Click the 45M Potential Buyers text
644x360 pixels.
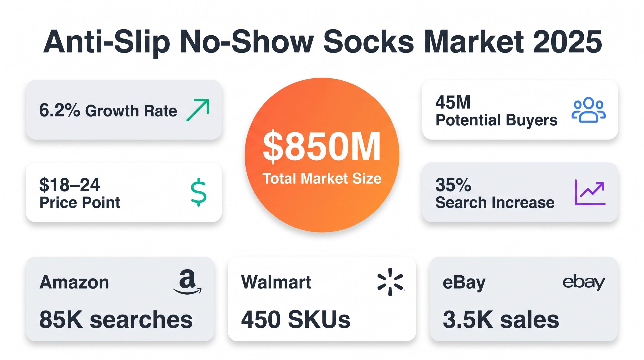[496, 111]
